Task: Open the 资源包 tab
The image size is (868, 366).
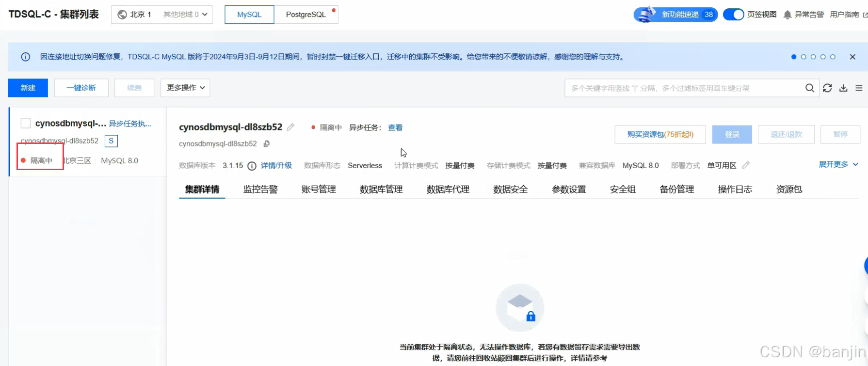Action: [789, 190]
